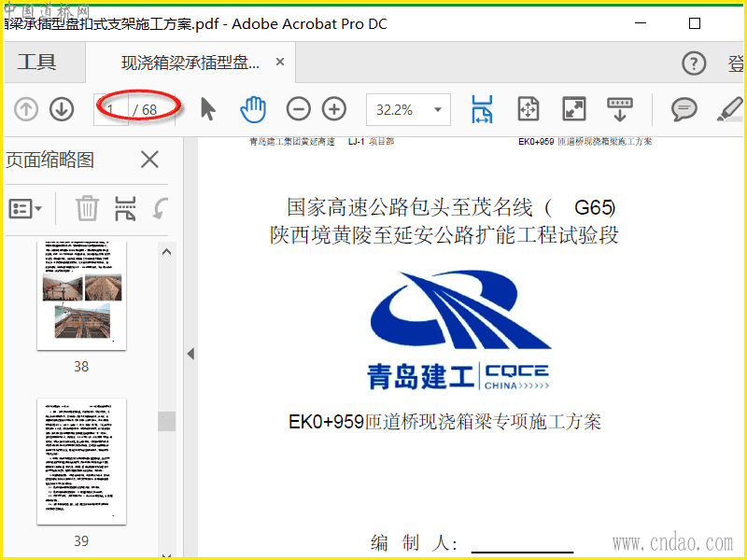Open the help question mark icon
The image size is (747, 560).
click(694, 63)
